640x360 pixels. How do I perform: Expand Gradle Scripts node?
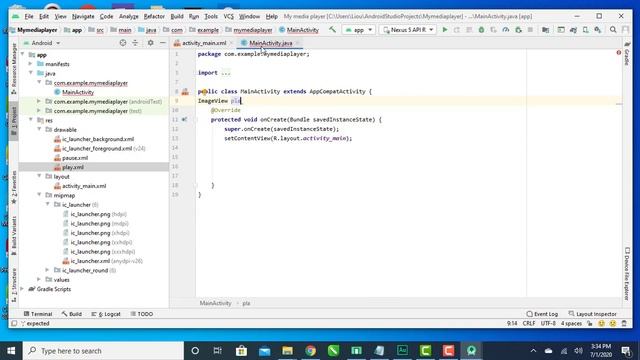pyautogui.click(x=22, y=289)
